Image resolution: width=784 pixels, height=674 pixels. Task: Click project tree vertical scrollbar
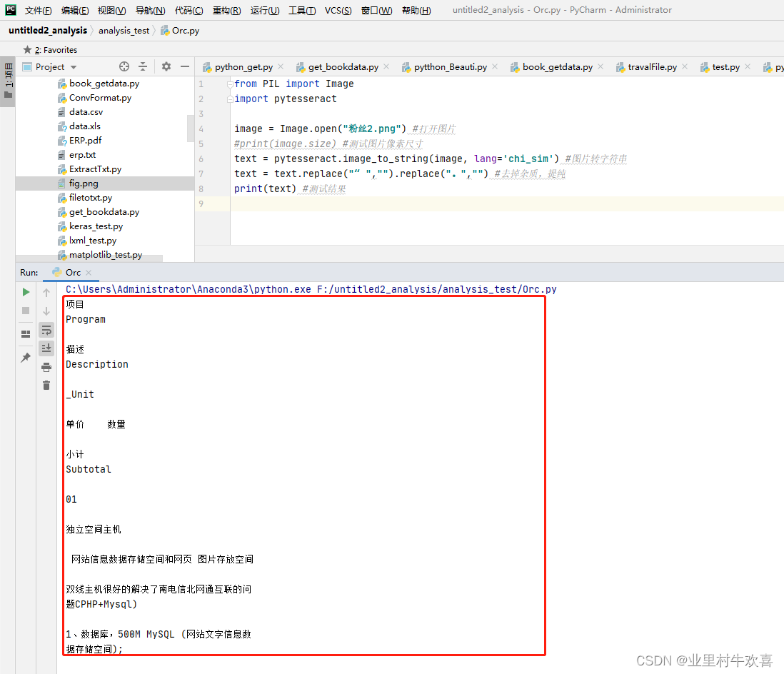tap(191, 129)
